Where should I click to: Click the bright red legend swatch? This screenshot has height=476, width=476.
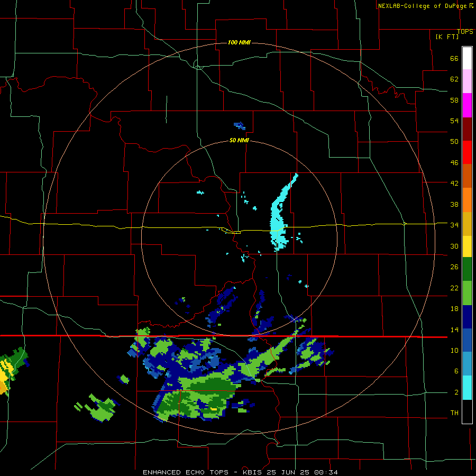coord(467,152)
